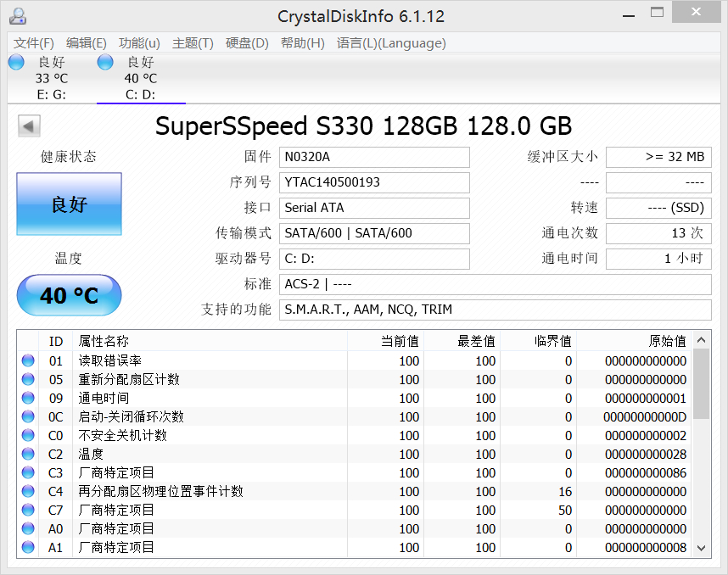Click status orb for attribute A0
This screenshot has height=575, width=728.
[x=28, y=528]
